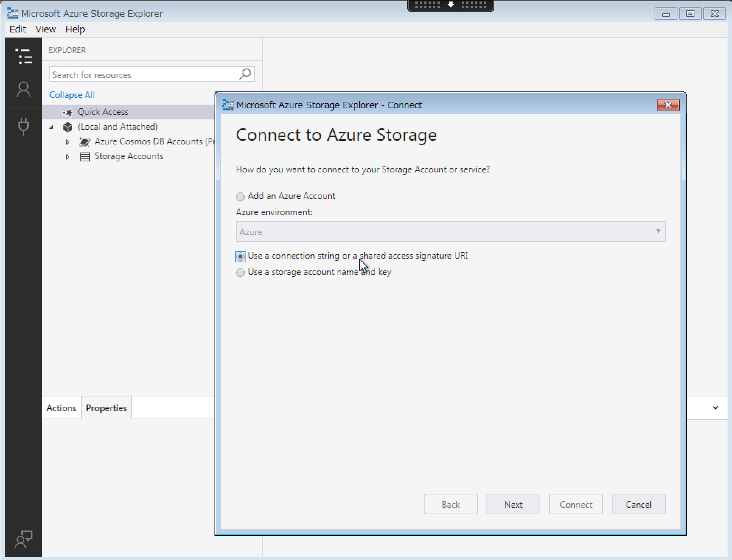Image resolution: width=732 pixels, height=560 pixels.
Task: Click the search magnifier in Explorer panel
Action: click(x=244, y=74)
